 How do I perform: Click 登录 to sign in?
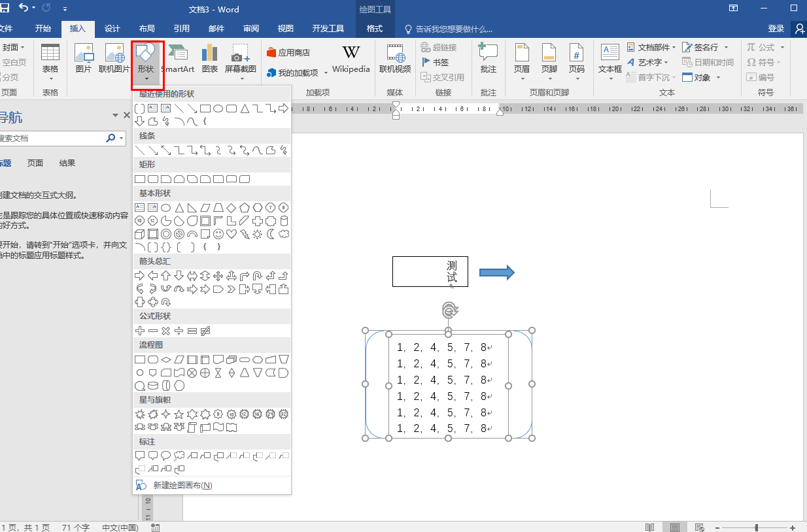tap(776, 29)
